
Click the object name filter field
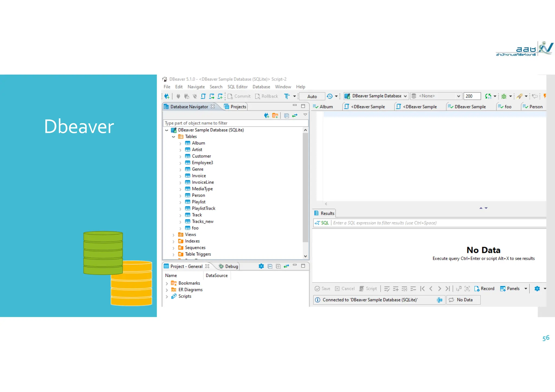[x=235, y=123]
